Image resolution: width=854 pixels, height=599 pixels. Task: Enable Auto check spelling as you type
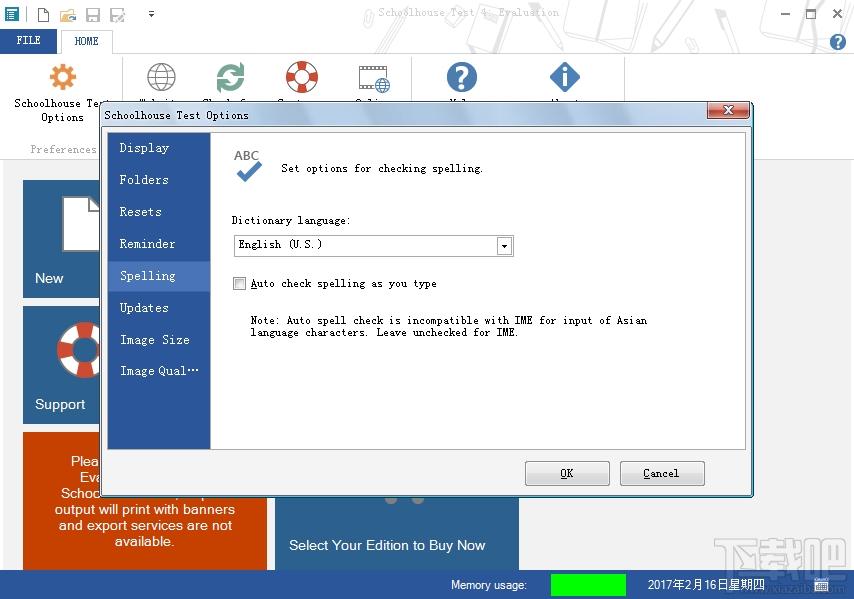point(239,284)
